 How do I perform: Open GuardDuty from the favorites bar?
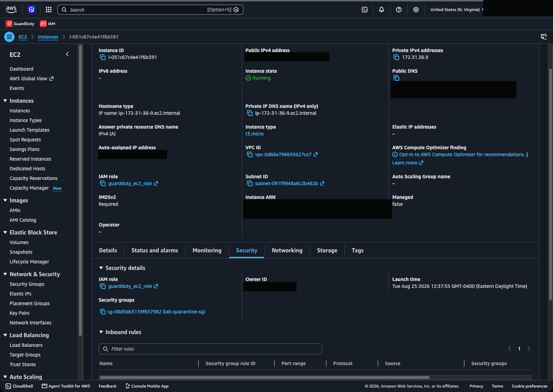tap(20, 24)
